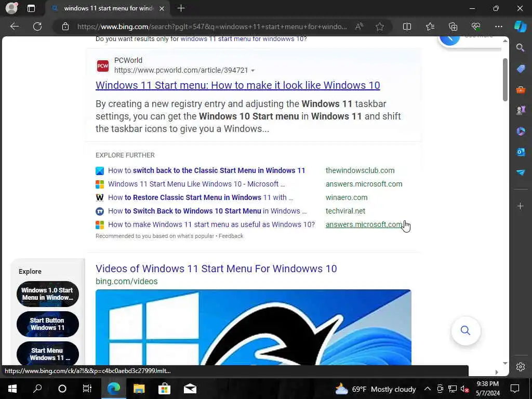
Task: Open the weather widget 69°F Mostly cloudy
Action: point(376,389)
